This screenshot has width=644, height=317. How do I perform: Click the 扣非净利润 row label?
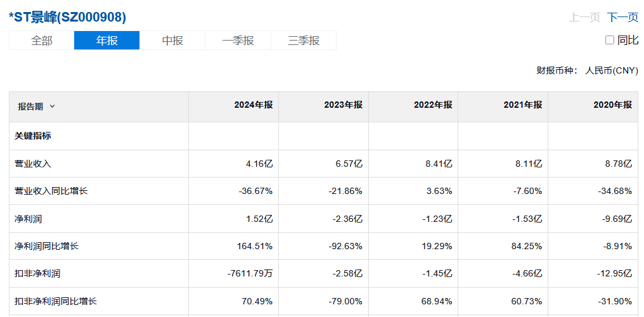[37, 274]
